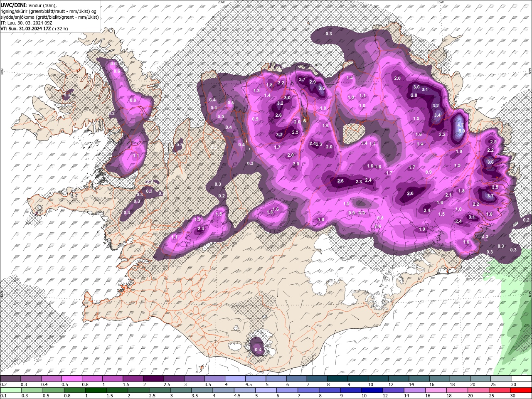Click the "5.0" snowfall value on map
Viewport: 532px width, 399px height.
[x=461, y=131]
